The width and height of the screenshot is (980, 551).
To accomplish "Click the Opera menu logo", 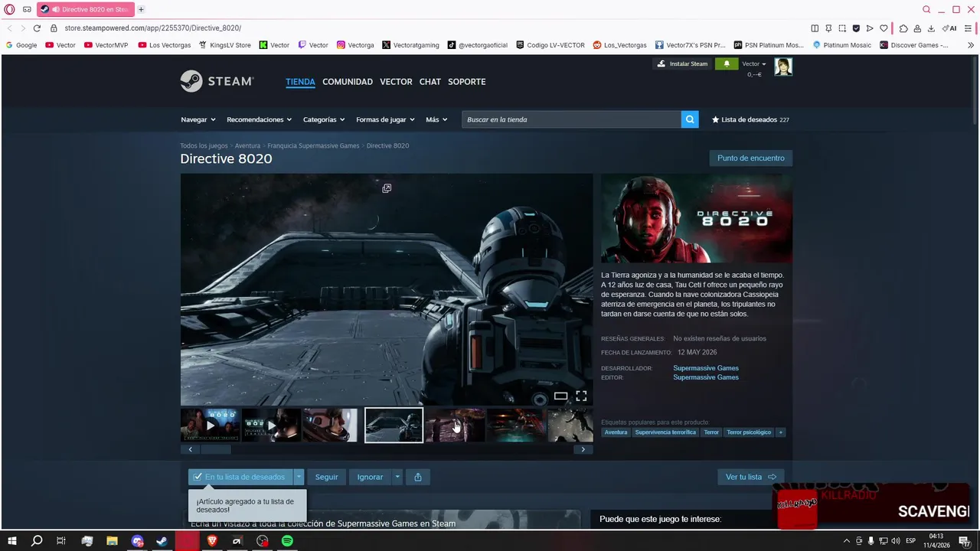I will coord(9,9).
